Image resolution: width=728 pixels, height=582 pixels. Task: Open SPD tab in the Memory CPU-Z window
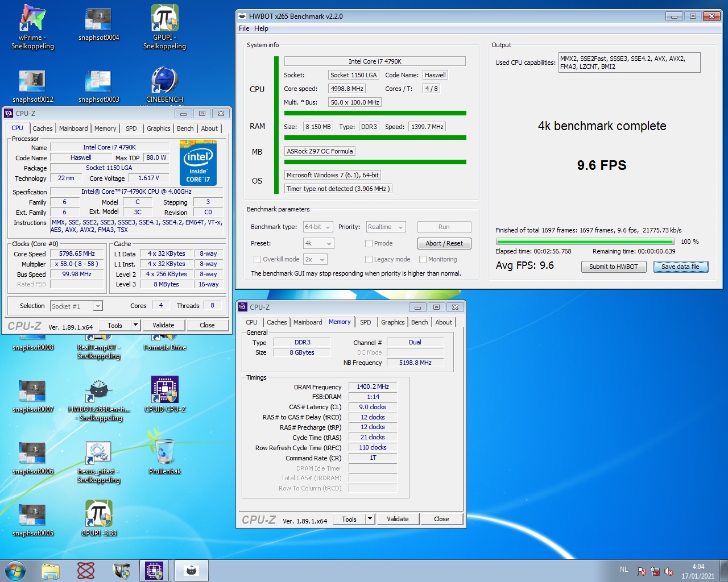366,322
